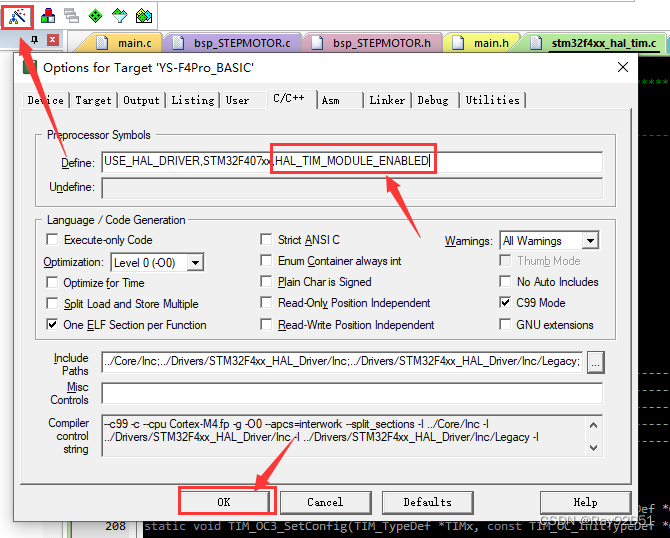Open the Listing tab

click(x=193, y=100)
